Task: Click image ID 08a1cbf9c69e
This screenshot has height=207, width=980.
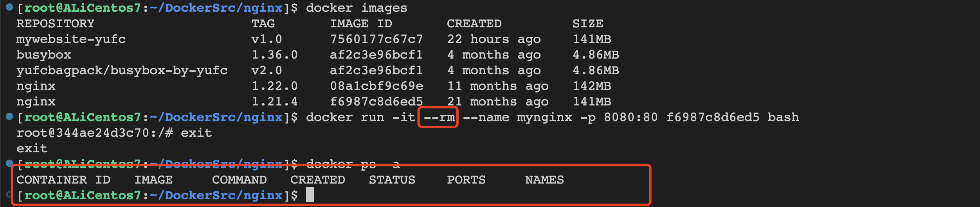Action: [x=376, y=86]
